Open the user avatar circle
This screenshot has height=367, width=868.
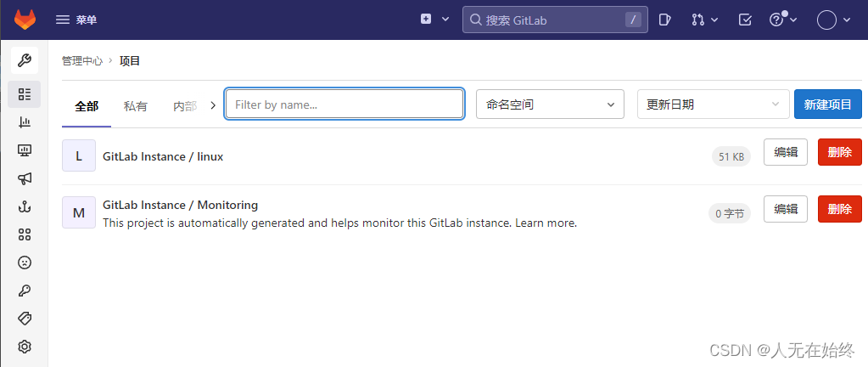[x=826, y=20]
